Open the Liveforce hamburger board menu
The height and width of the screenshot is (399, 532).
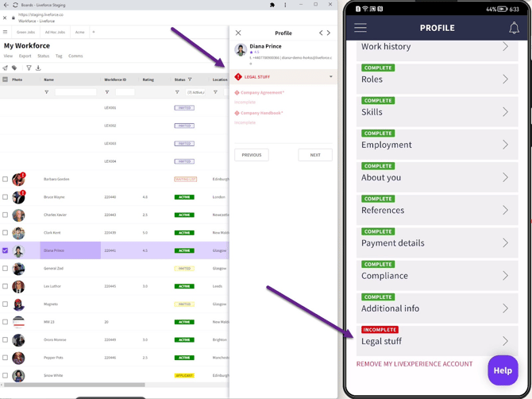[5, 32]
